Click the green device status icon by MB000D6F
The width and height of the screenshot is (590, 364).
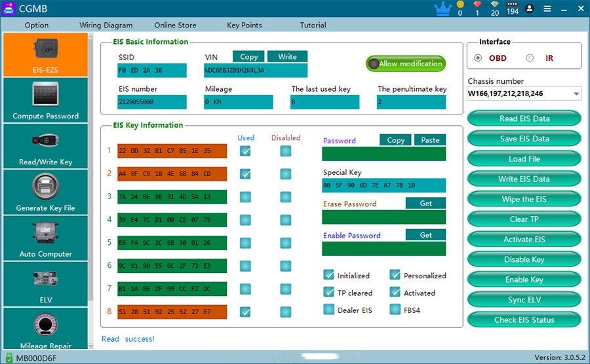[9, 357]
